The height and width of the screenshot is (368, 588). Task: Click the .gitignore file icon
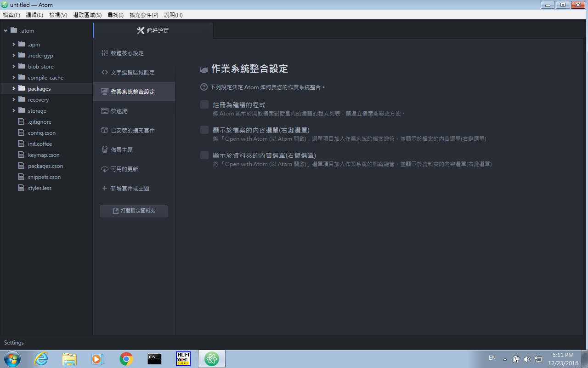click(21, 121)
